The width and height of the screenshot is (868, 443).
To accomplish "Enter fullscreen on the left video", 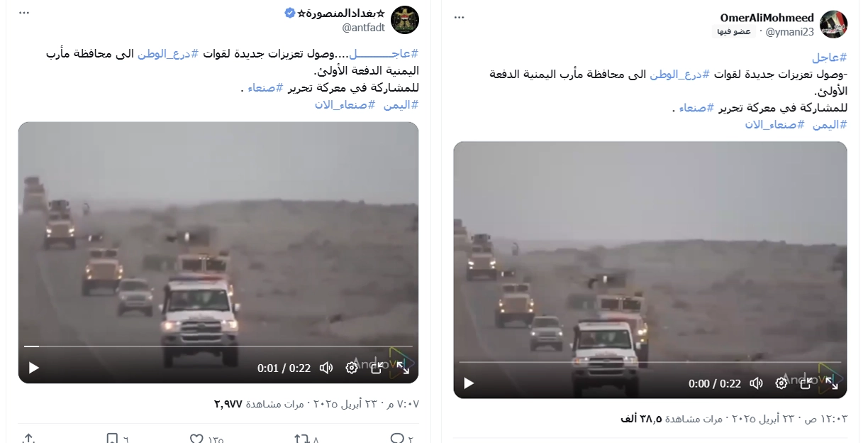I will (403, 368).
